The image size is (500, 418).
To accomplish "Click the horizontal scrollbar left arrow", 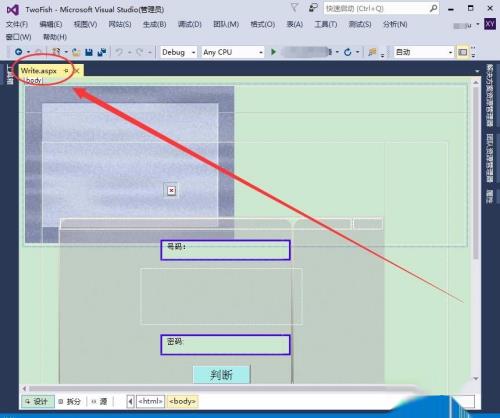I will [x=24, y=389].
